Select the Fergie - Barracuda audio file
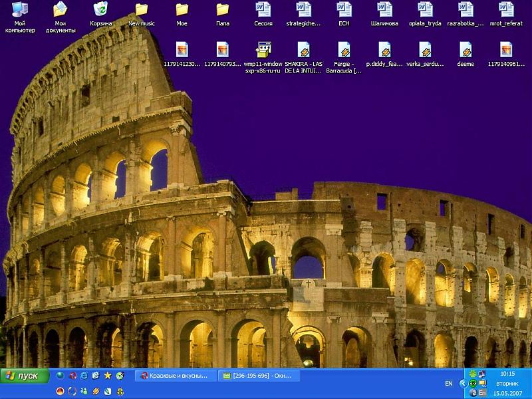This screenshot has width=532, height=399. [x=344, y=51]
